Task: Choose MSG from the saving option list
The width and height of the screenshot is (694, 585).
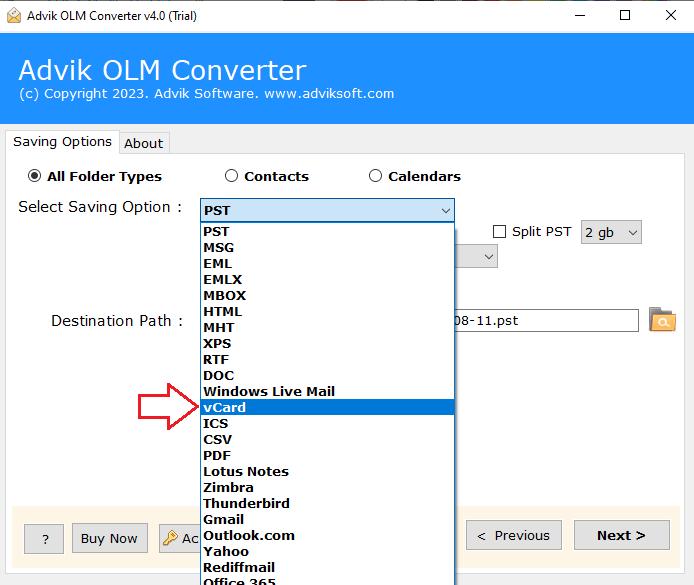Action: [x=328, y=247]
